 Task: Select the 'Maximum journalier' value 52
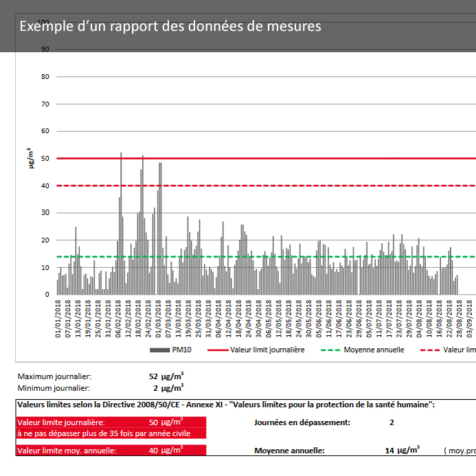152,376
